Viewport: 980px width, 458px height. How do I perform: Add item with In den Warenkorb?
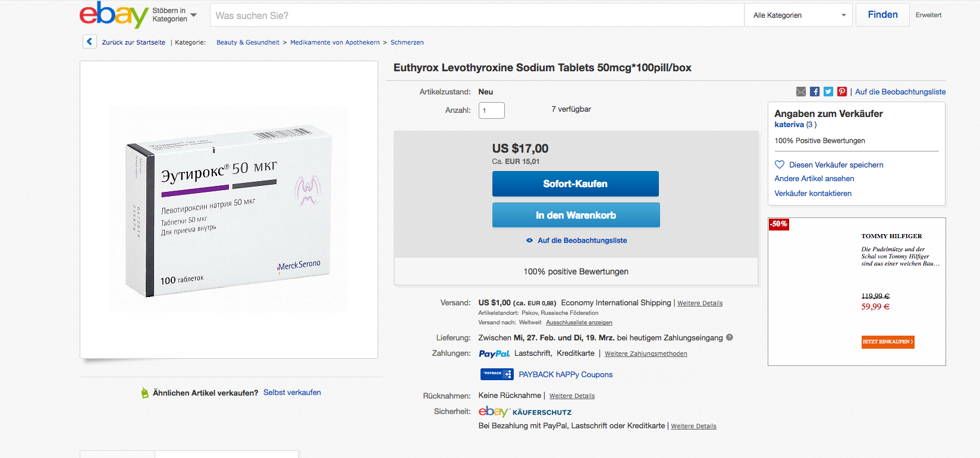point(576,215)
